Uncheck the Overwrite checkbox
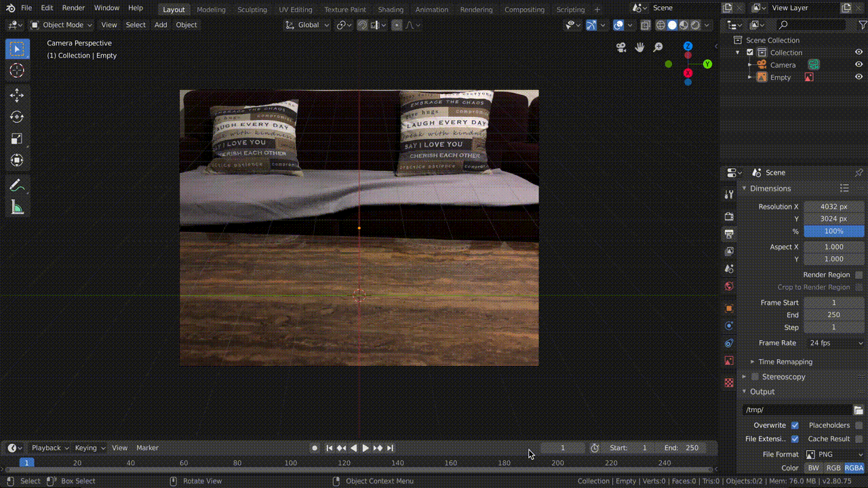The image size is (868, 488). click(x=795, y=425)
